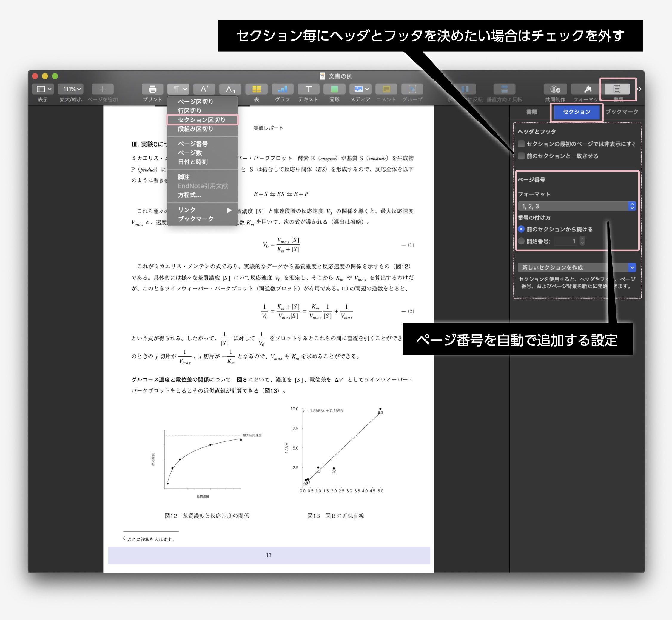This screenshot has width=672, height=620.
Task: Open the Format (フォーマット) brush icon
Action: click(588, 89)
